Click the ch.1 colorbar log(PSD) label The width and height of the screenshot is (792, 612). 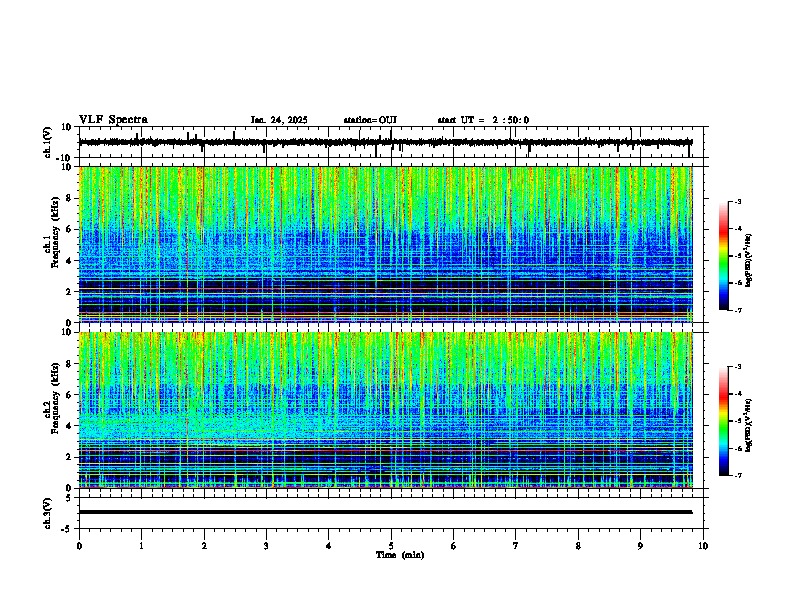[749, 261]
